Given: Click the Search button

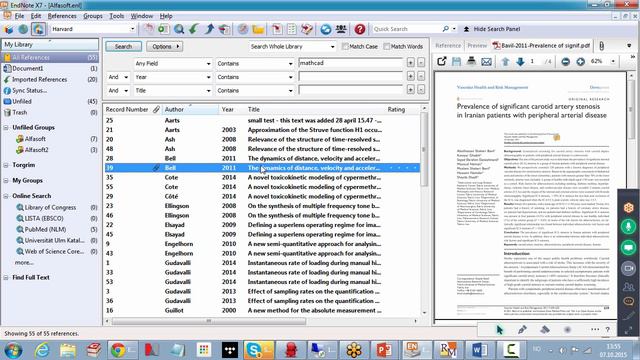Looking at the screenshot, I should coord(123,47).
